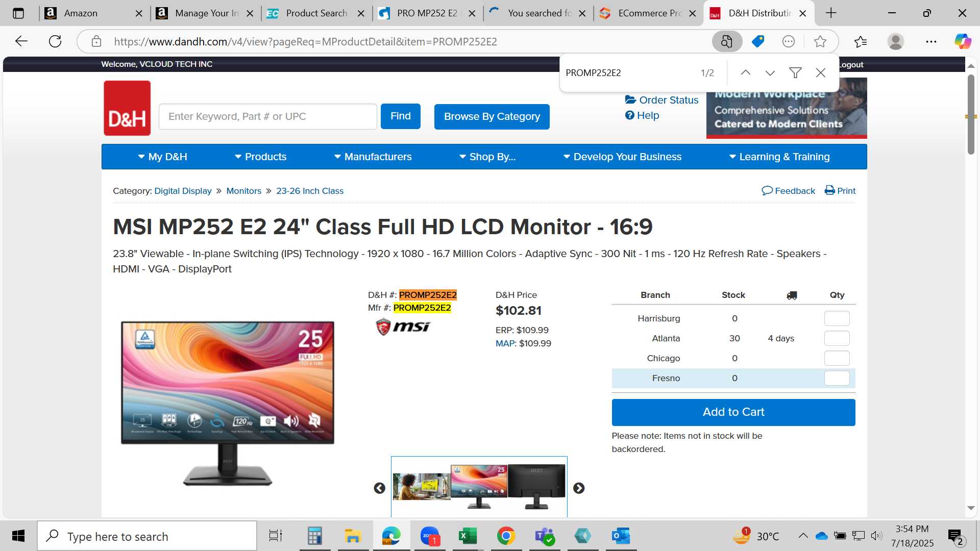Viewport: 980px width, 551px height.
Task: Open Task View on the taskbar
Action: [x=276, y=536]
